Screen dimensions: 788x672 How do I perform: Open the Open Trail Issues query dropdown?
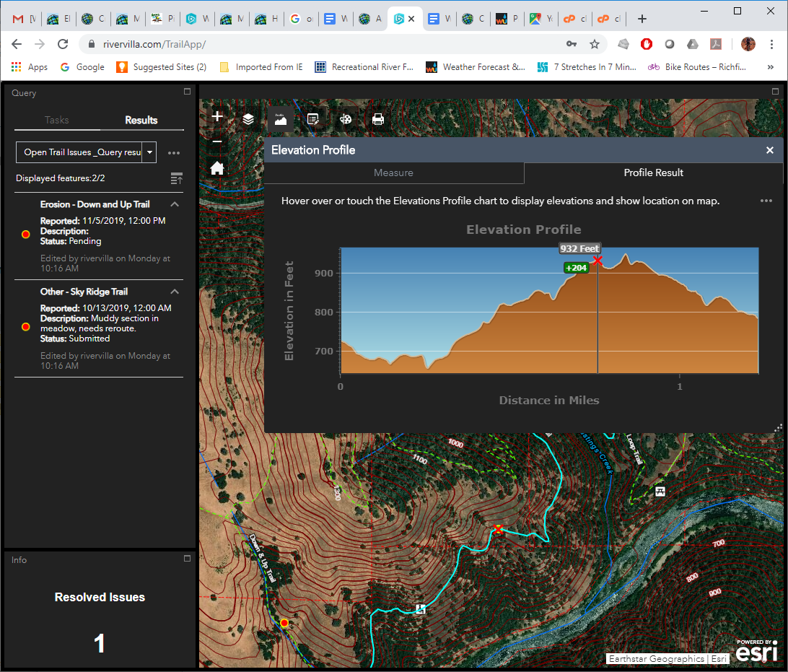[149, 152]
